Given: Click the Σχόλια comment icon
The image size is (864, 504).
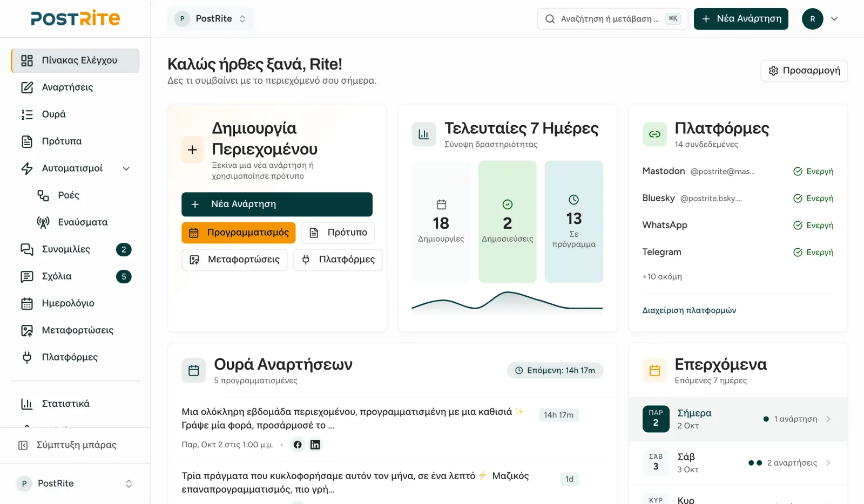Looking at the screenshot, I should tap(27, 276).
